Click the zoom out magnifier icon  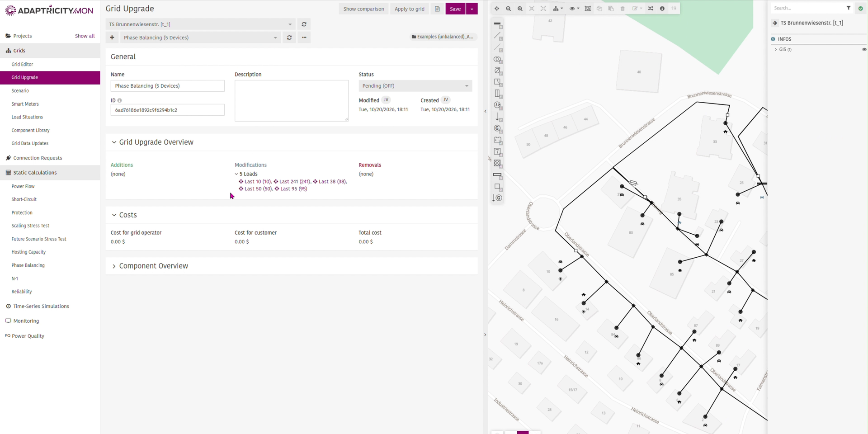click(509, 9)
